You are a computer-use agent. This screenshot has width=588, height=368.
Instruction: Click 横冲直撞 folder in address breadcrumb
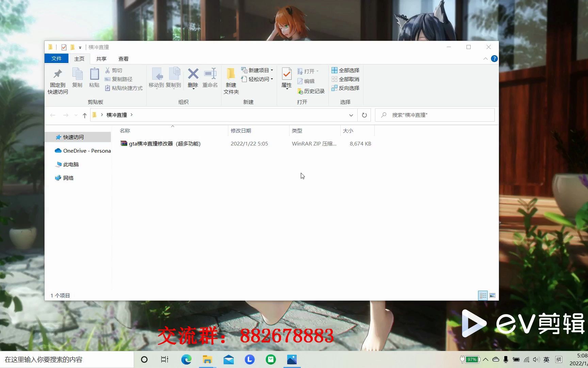(117, 115)
